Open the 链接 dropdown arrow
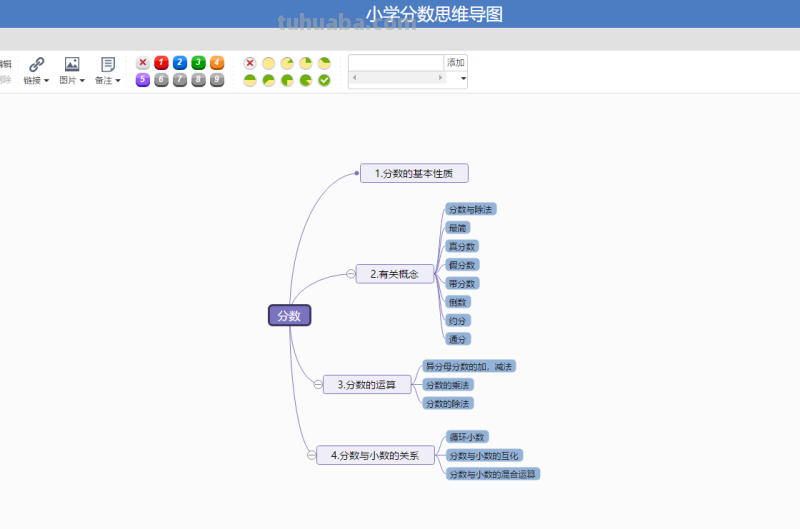This screenshot has width=800, height=529. coord(46,81)
